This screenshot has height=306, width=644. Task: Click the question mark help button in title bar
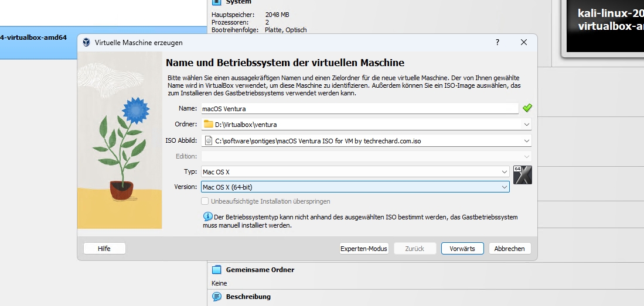coord(498,42)
